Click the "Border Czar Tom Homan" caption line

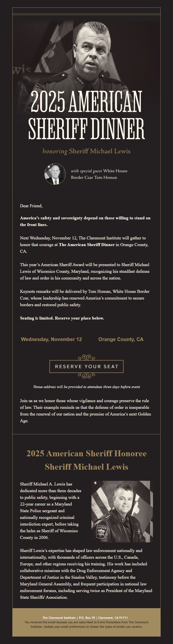pos(94,178)
